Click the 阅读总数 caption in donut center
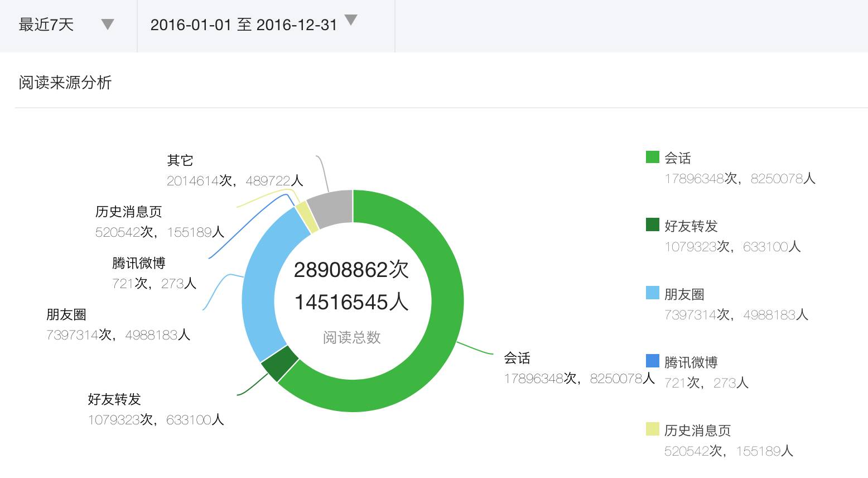The width and height of the screenshot is (868, 478). [352, 338]
